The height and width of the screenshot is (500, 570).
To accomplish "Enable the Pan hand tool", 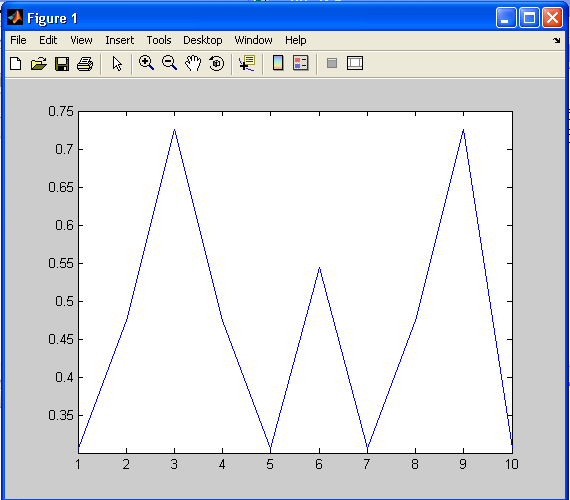I will click(x=193, y=63).
